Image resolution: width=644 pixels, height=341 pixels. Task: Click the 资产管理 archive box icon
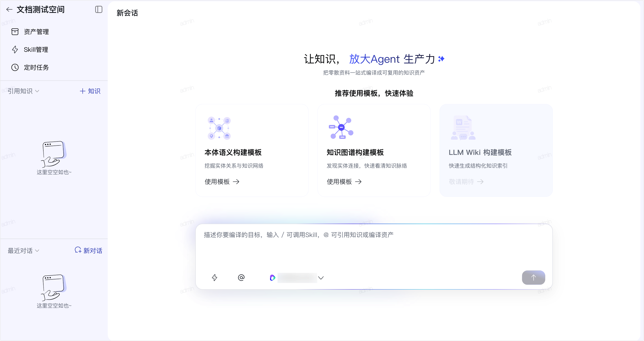pos(15,32)
